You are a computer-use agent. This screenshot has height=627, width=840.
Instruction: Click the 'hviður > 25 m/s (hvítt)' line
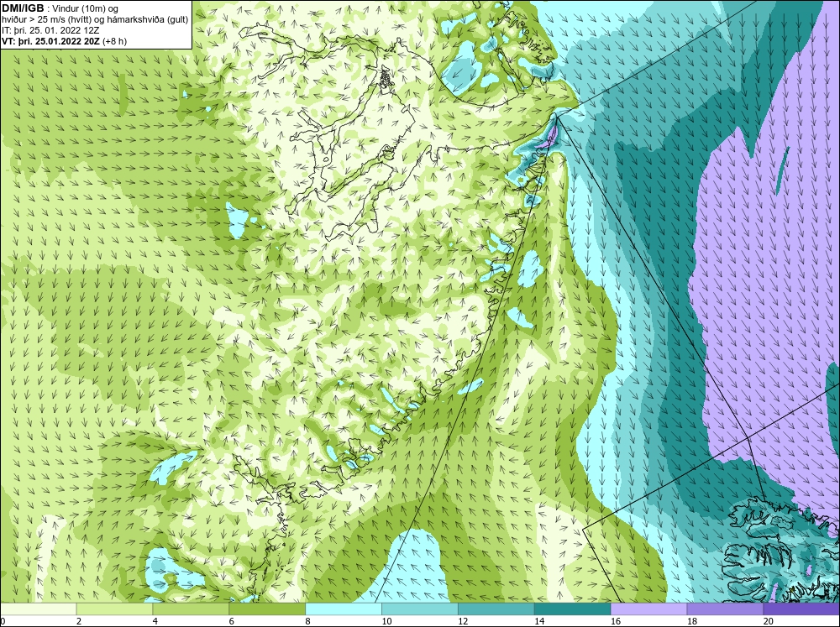click(46, 20)
